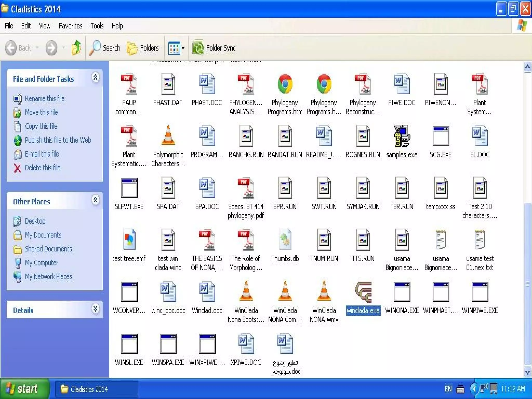
Task: Select the samples.exe installer icon
Action: (402, 136)
